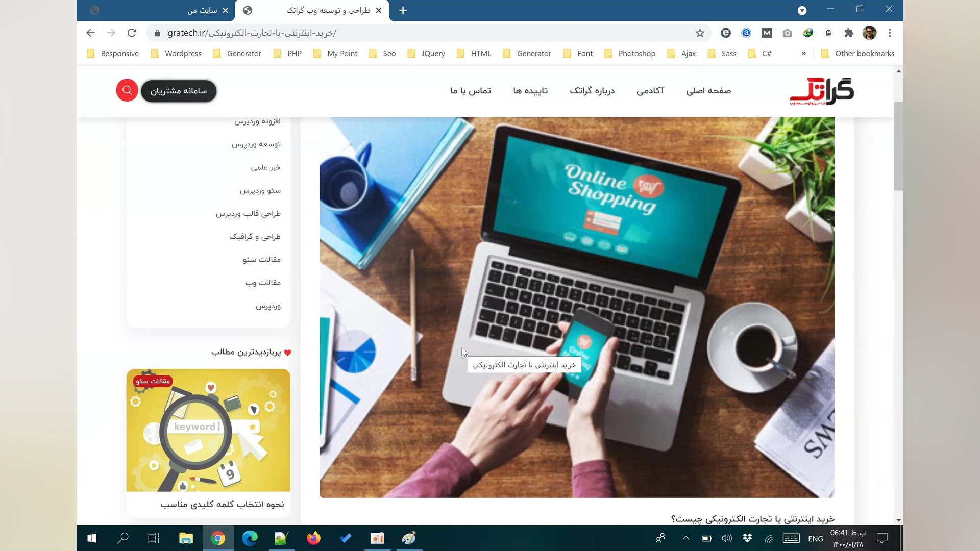Open the 'طراحی قالب وردپرس' category link
This screenshot has height=551, width=980.
[248, 213]
